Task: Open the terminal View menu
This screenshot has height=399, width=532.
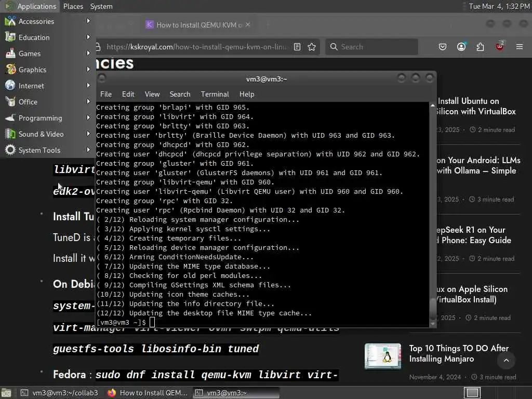Action: point(152,95)
